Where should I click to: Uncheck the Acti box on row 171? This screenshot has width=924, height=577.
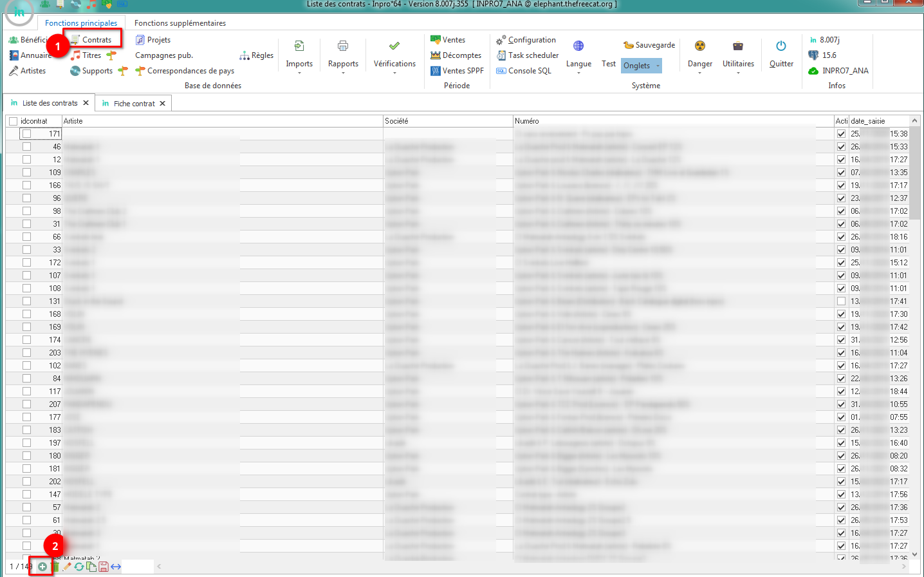point(841,134)
